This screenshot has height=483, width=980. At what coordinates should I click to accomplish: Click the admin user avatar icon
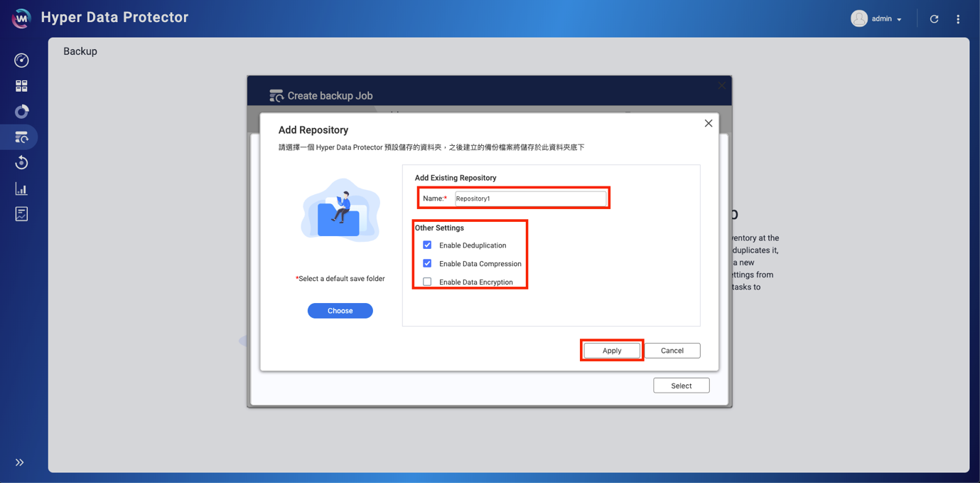[x=859, y=18]
